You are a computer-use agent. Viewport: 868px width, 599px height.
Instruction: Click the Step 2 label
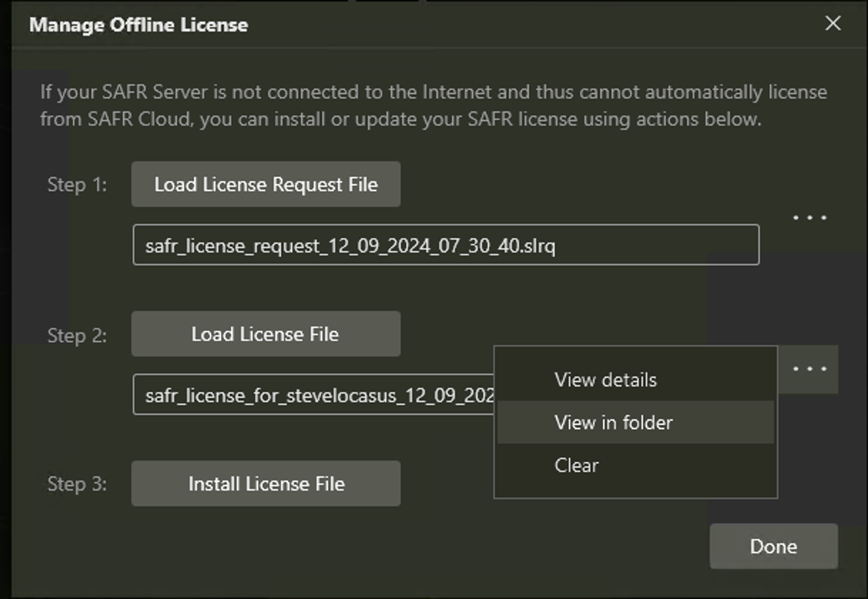click(77, 335)
